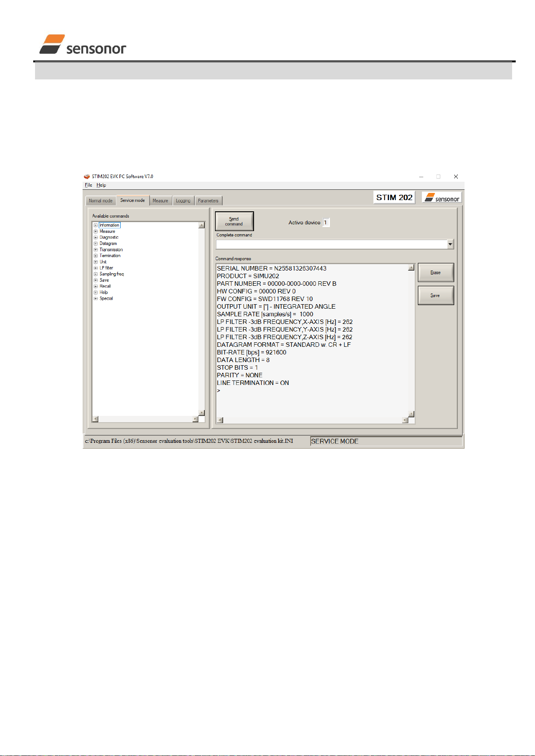Click the STIM 202 product badge

click(x=394, y=197)
